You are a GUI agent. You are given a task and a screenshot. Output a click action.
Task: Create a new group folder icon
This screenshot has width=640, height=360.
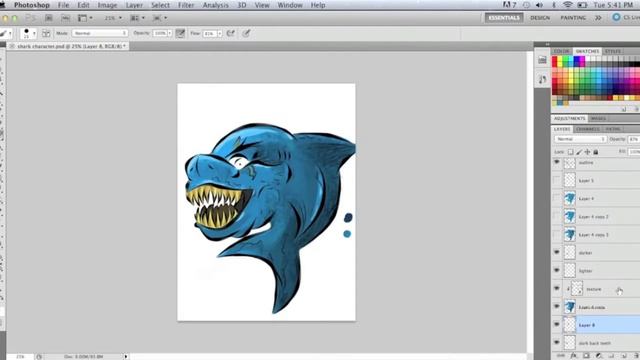(x=611, y=356)
